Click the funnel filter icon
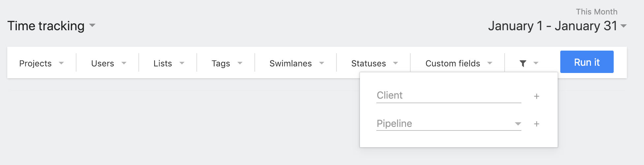Screen dimensions: 644x165 tap(523, 63)
